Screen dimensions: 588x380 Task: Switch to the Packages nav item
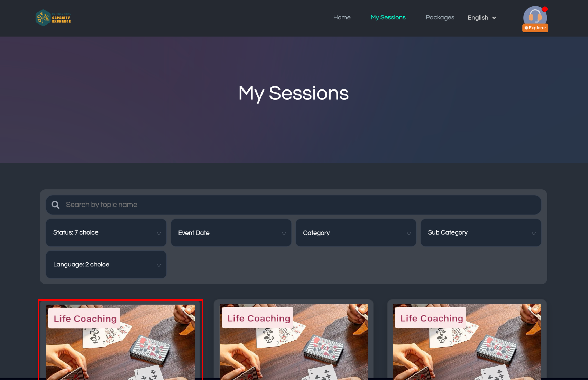pos(440,17)
